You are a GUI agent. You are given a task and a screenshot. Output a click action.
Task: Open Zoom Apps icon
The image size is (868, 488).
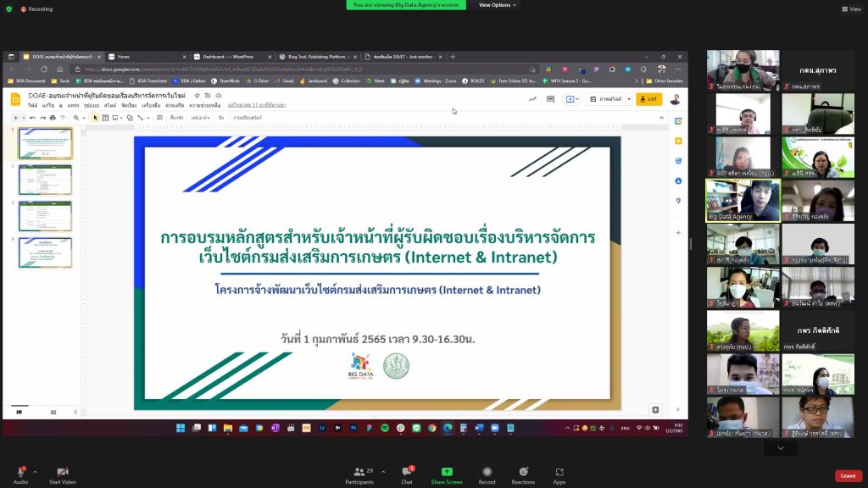559,472
